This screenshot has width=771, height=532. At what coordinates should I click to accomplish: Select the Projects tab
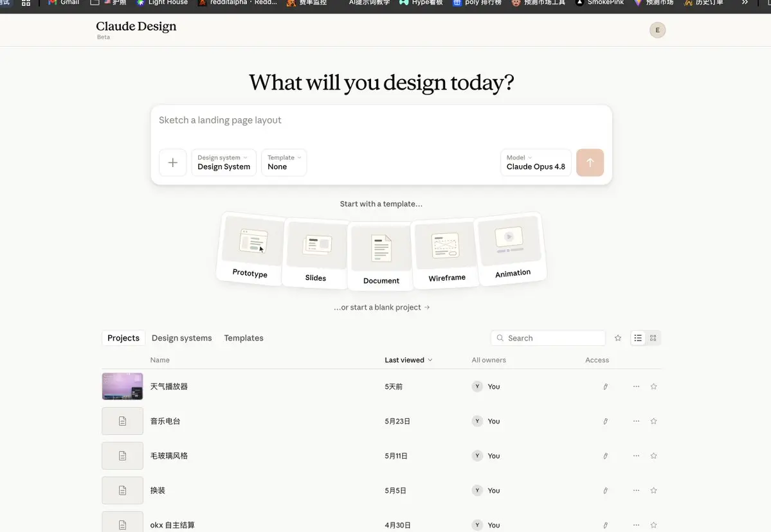coord(123,338)
